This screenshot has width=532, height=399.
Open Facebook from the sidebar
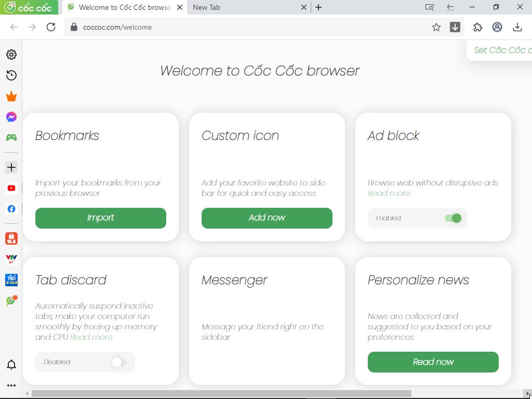pos(11,209)
